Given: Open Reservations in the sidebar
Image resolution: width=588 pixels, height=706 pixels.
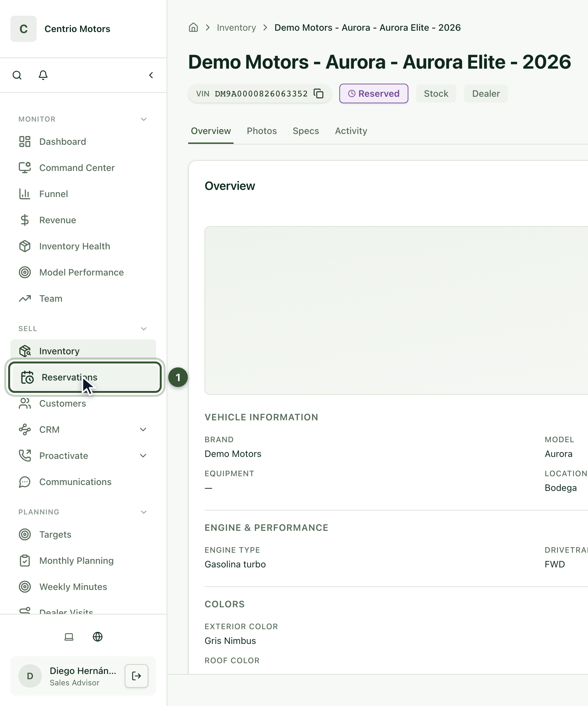Looking at the screenshot, I should coord(85,377).
